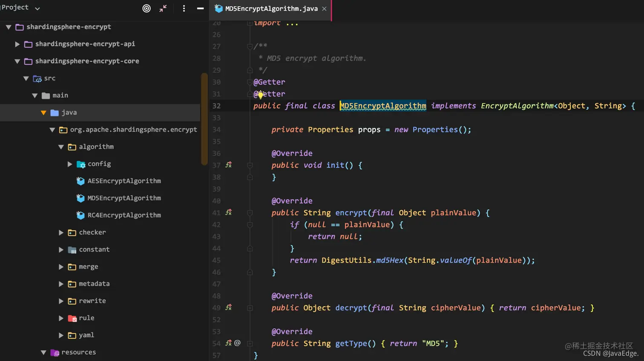Open the Project panel options kebab menu
The image size is (644, 361).
pyautogui.click(x=184, y=9)
